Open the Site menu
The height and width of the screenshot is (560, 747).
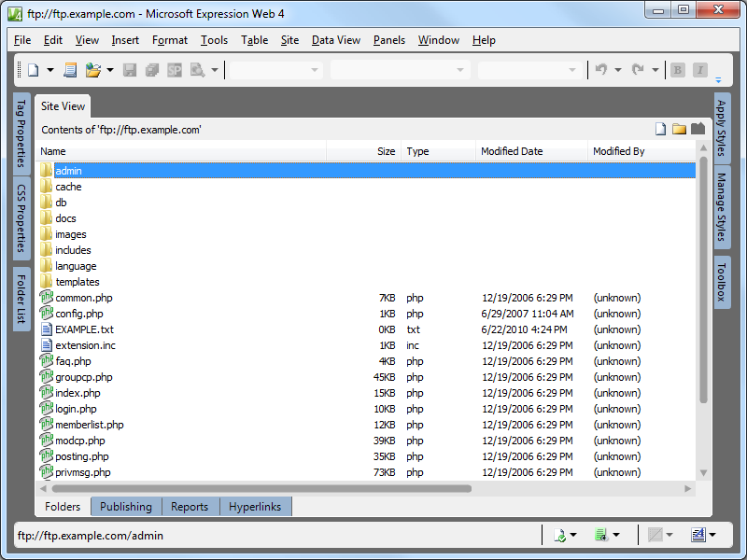[x=289, y=40]
